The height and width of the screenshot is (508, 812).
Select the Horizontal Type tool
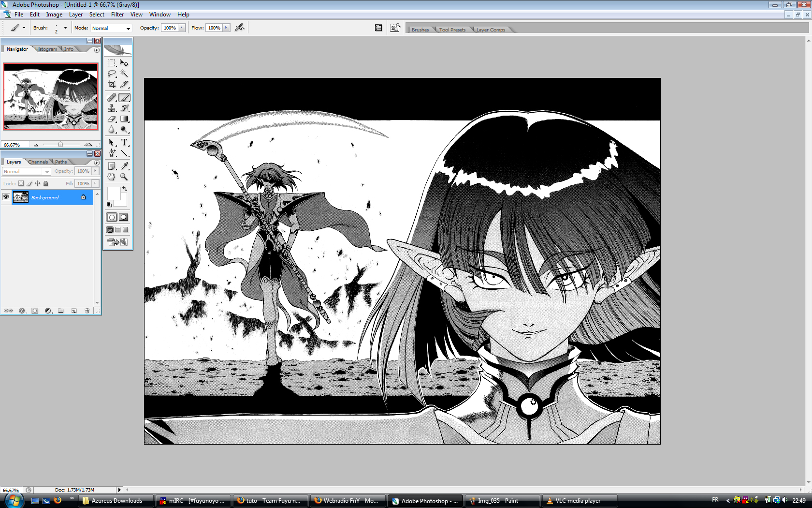tap(124, 142)
